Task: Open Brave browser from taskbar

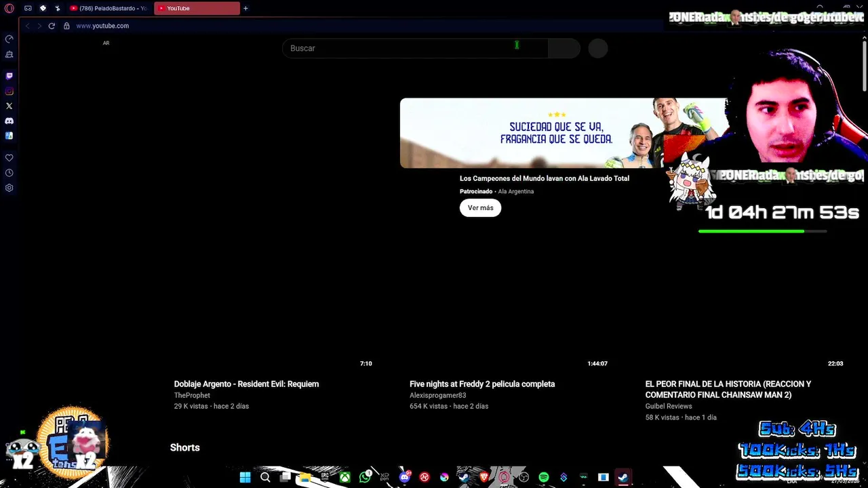Action: [x=484, y=477]
